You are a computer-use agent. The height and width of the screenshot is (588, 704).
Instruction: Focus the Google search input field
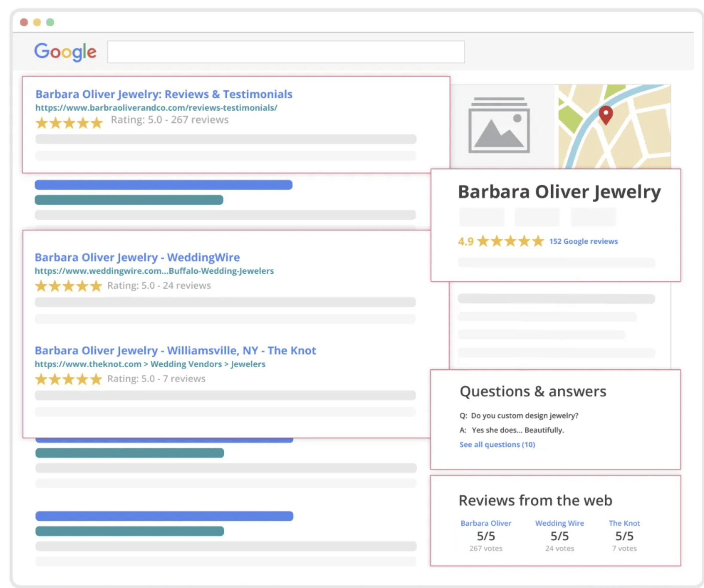point(286,52)
